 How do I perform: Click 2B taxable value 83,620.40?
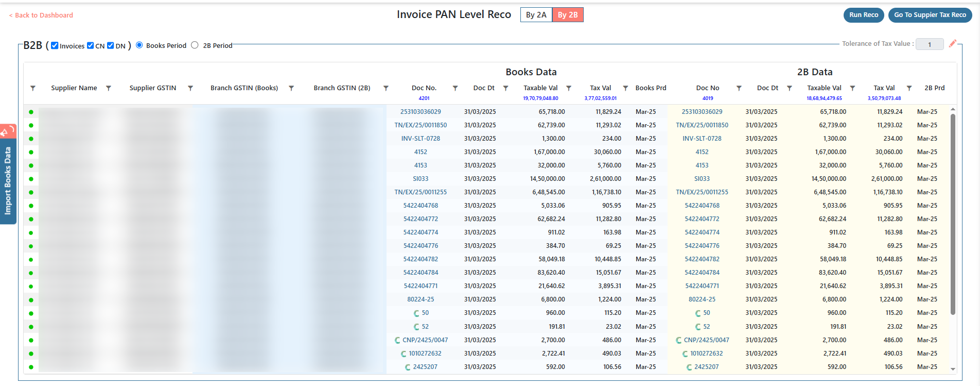(832, 273)
